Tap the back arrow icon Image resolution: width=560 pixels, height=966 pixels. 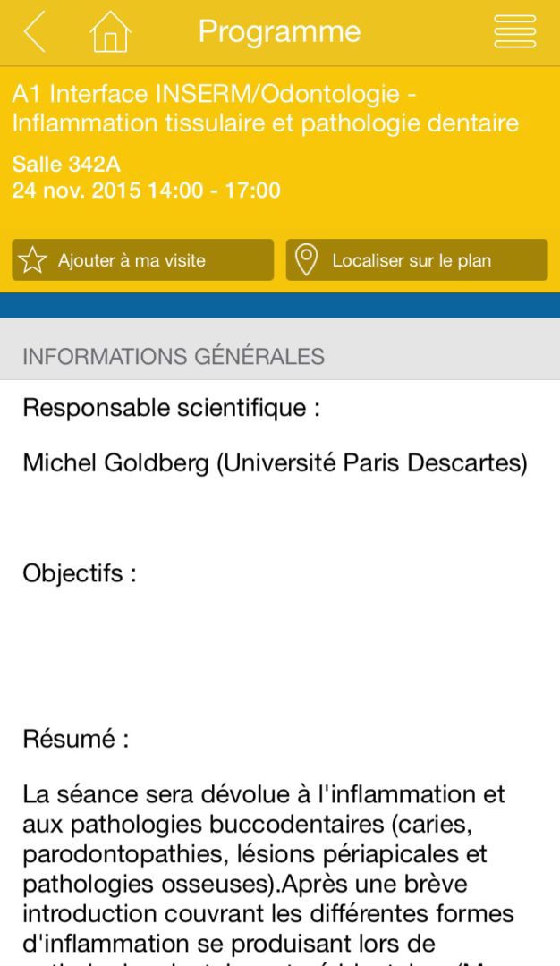(x=34, y=32)
